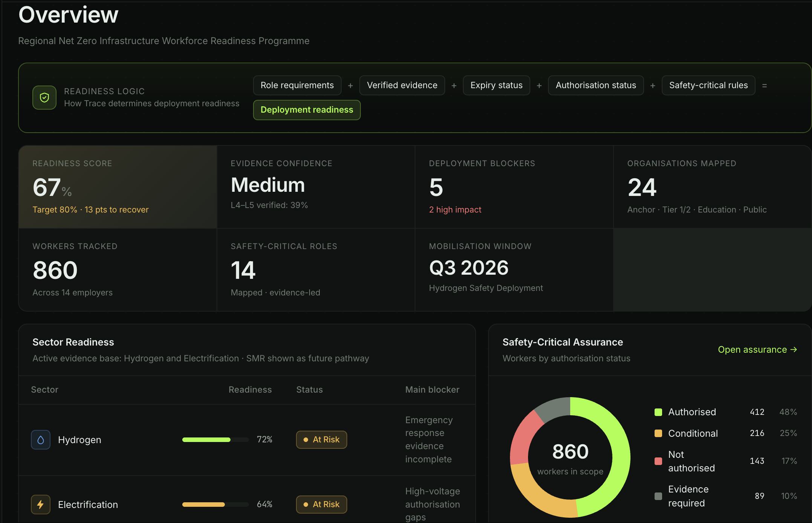The height and width of the screenshot is (523, 812).
Task: Click the orange Conditional legend swatch
Action: pyautogui.click(x=658, y=433)
